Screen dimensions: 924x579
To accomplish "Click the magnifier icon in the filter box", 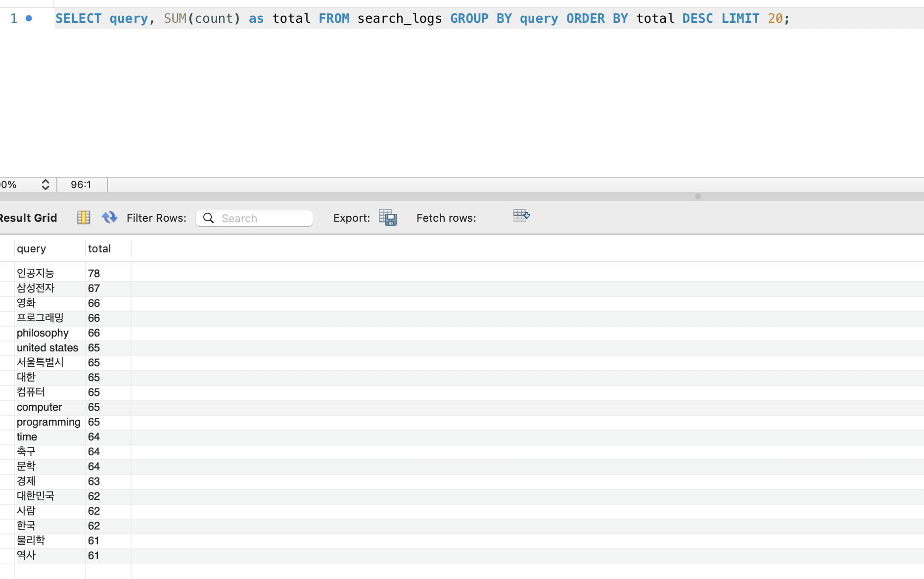I will (209, 218).
